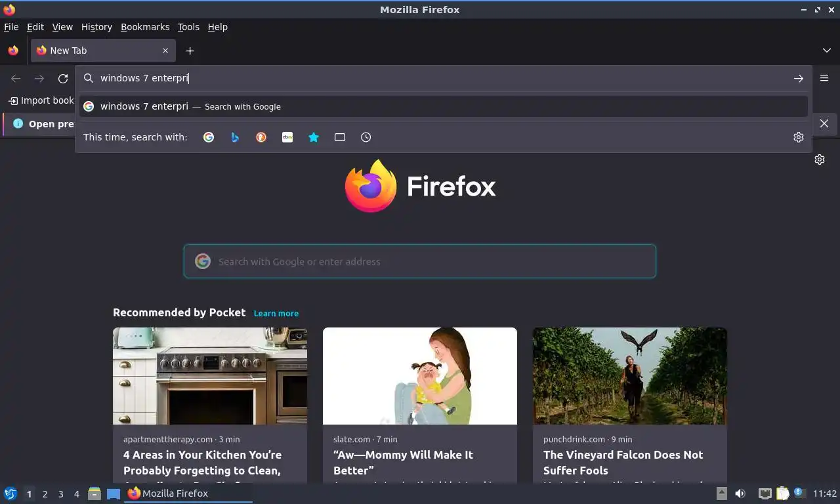Click the network tray icon
The width and height of the screenshot is (840, 504).
click(x=765, y=493)
